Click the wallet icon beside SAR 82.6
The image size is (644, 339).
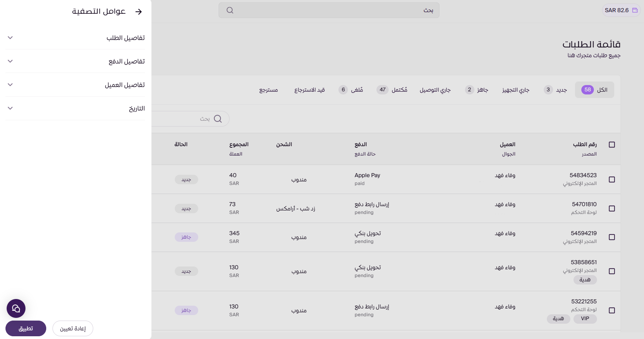point(635,10)
